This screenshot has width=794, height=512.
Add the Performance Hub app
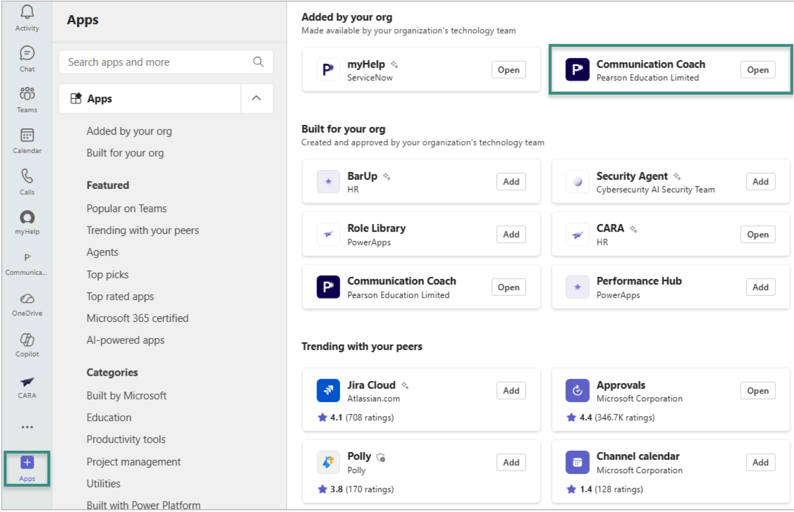click(x=760, y=287)
